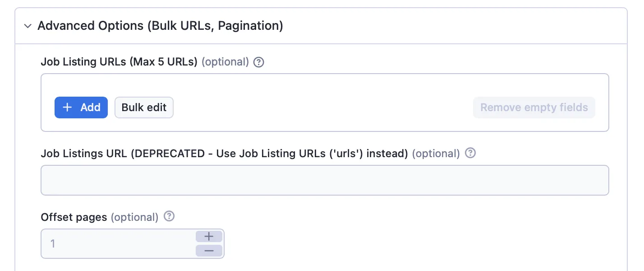Screen dimensions: 644x271
Task: Open help icon beside Job Listing URLs
Action: click(x=258, y=62)
